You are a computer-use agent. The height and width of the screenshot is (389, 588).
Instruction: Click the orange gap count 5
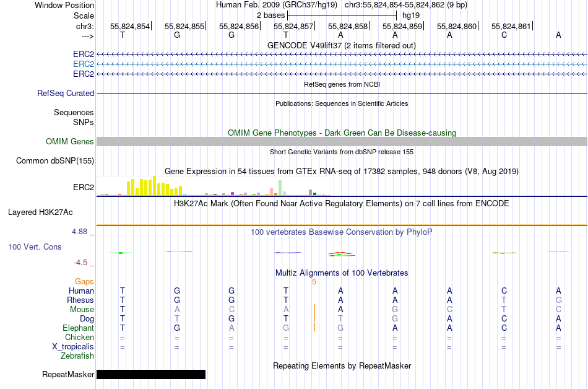click(314, 282)
